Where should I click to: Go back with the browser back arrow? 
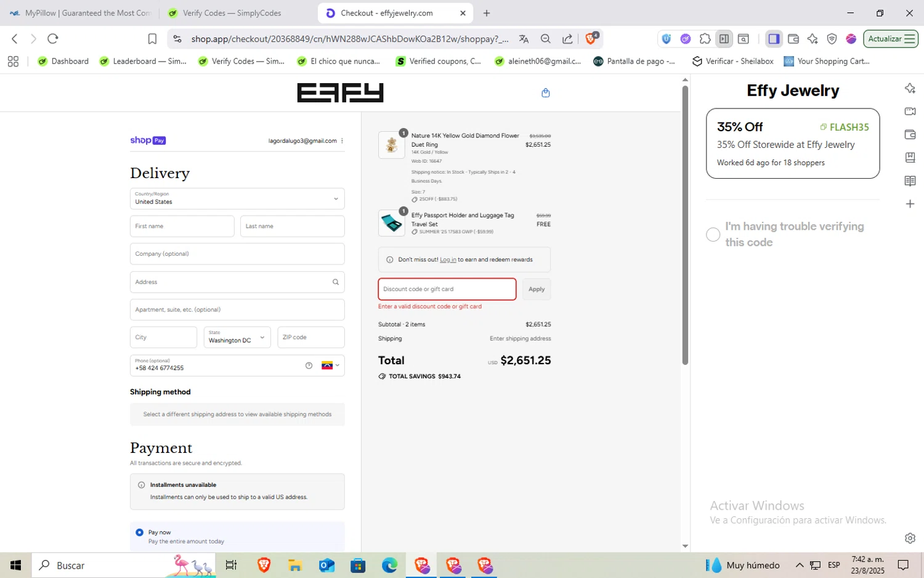(15, 39)
